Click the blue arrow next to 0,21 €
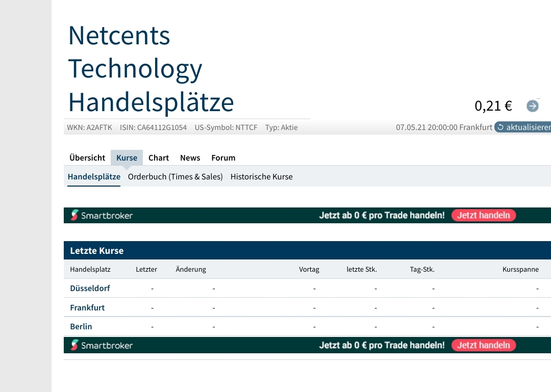The width and height of the screenshot is (551, 392). [x=533, y=106]
